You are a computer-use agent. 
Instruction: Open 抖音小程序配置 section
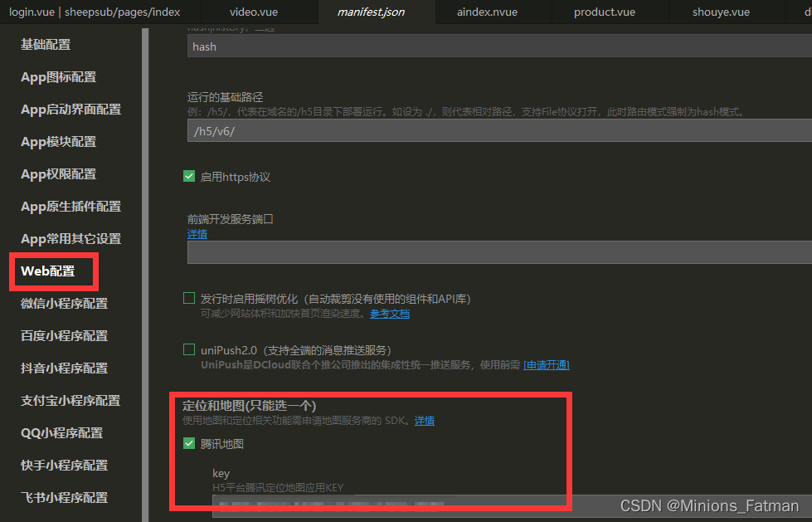point(64,368)
